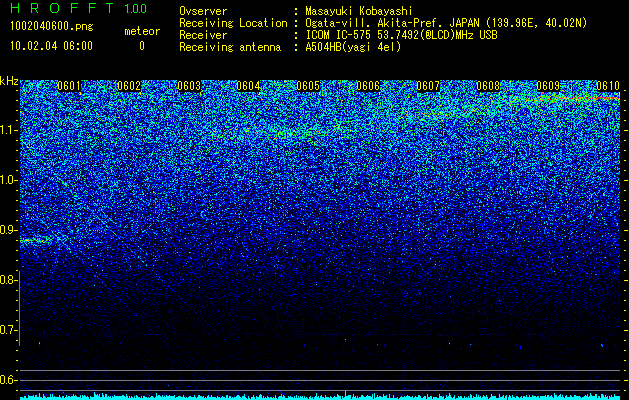Click the observer name Masayuki Kobayashi

pos(359,12)
